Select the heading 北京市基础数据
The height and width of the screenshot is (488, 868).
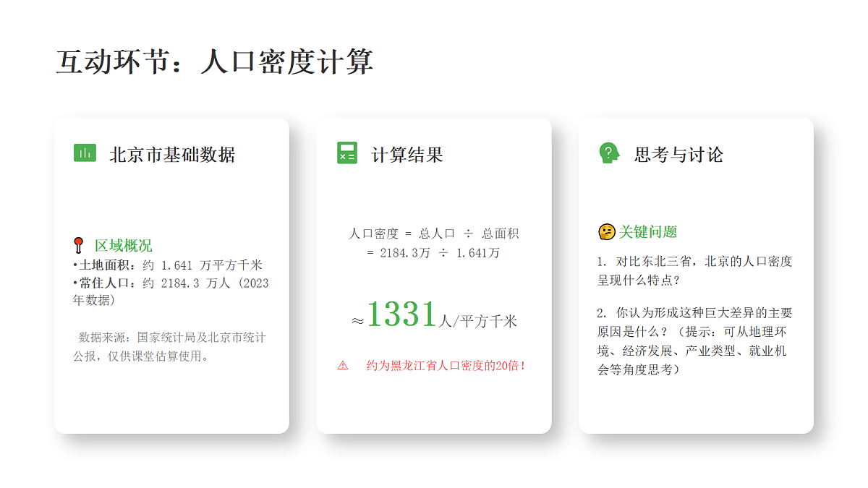[172, 155]
